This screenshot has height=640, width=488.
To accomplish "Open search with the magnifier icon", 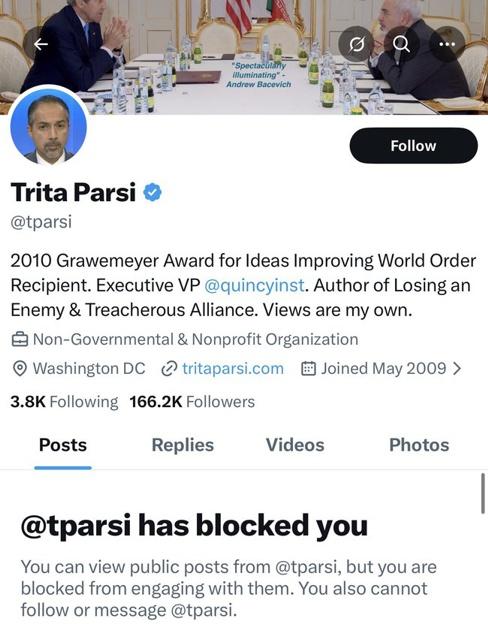I will pyautogui.click(x=401, y=44).
